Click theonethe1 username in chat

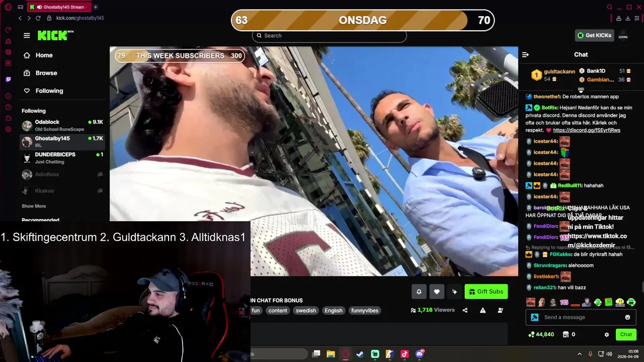(x=546, y=97)
